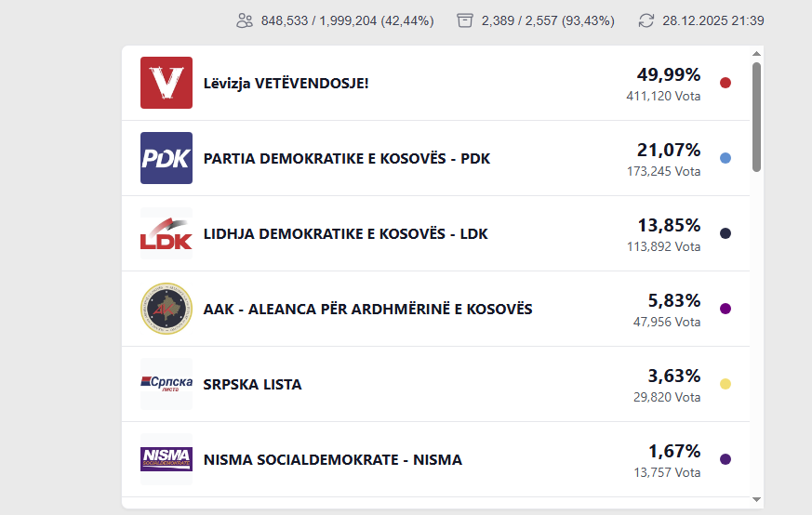Click the NISMA party logo
This screenshot has width=812, height=515.
[166, 459]
